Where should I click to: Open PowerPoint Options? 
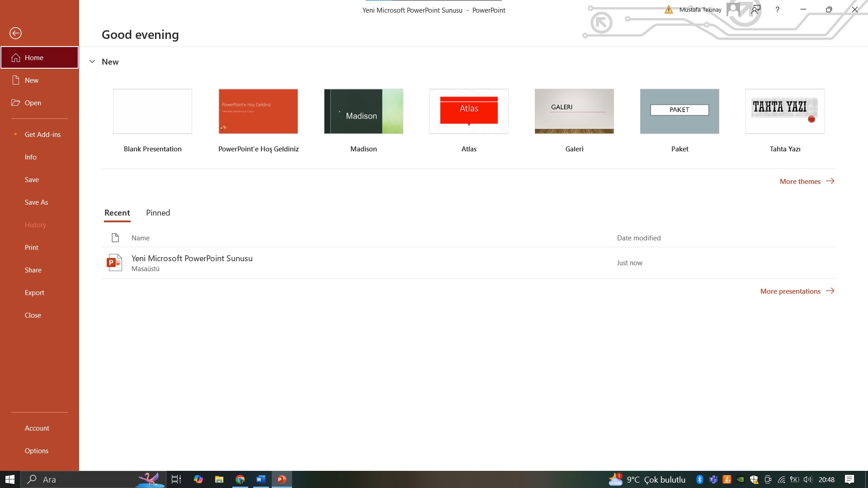(39, 450)
